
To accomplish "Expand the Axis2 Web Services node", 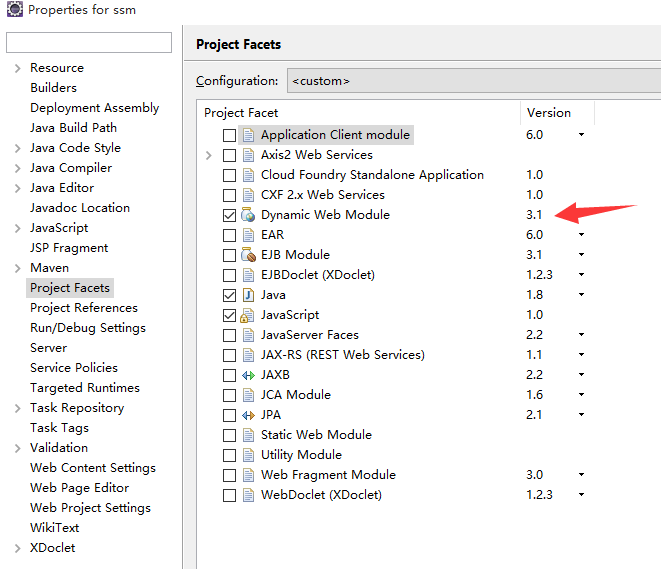I will point(208,155).
